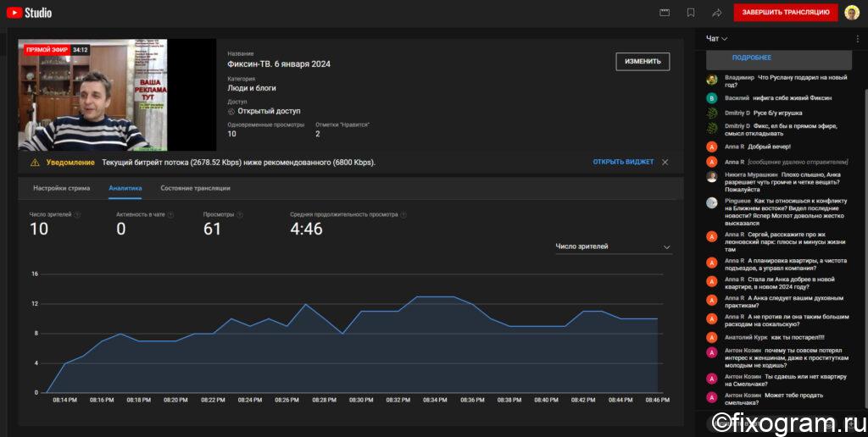
Task: Switch to Настройки стрима tab
Action: coord(61,188)
